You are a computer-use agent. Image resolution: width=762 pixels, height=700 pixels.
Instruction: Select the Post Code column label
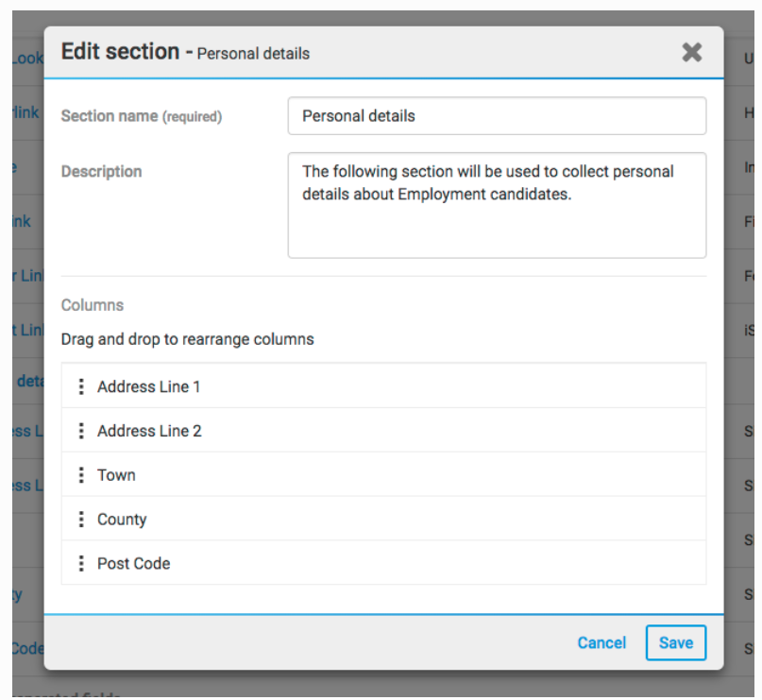click(x=133, y=564)
